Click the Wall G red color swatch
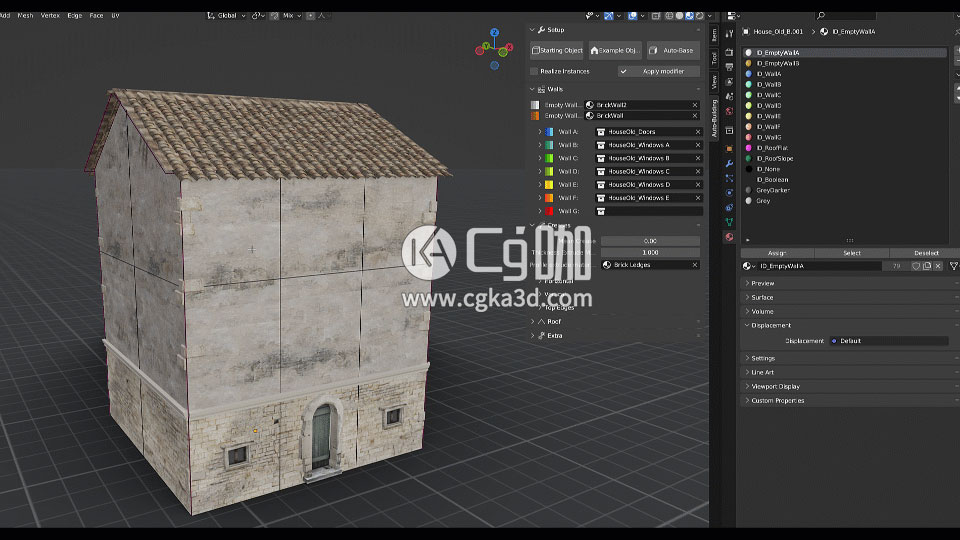 [x=549, y=211]
